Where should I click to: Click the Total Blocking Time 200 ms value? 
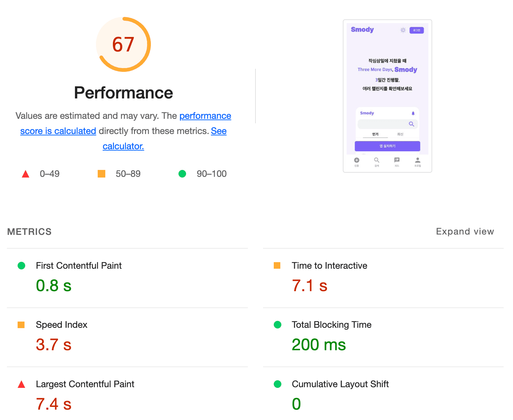[319, 345]
